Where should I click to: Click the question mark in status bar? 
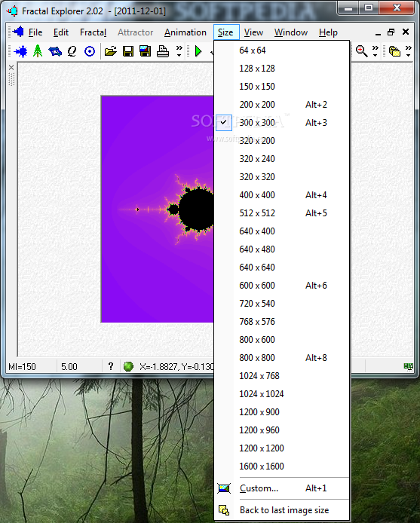pyautogui.click(x=111, y=366)
